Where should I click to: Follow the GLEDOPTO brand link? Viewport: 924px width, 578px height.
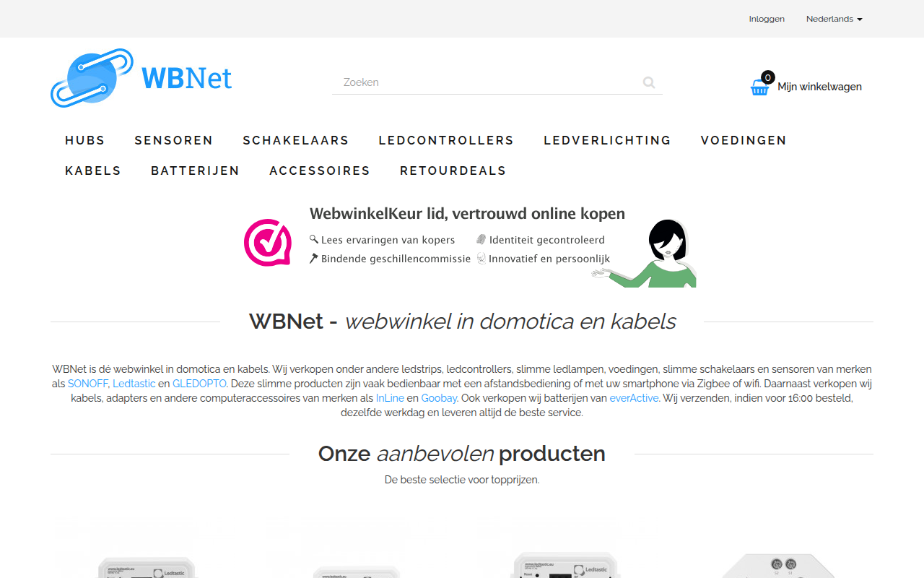click(x=199, y=384)
